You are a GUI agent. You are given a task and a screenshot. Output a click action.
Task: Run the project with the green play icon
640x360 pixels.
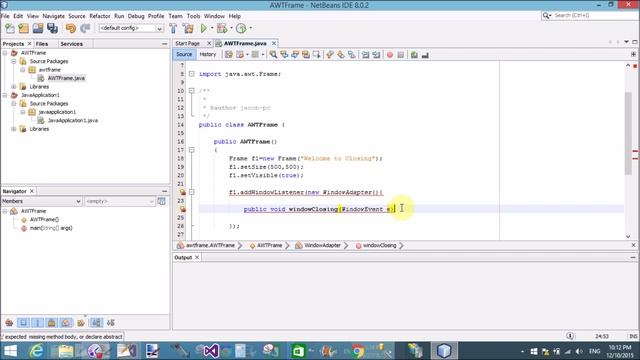203,28
